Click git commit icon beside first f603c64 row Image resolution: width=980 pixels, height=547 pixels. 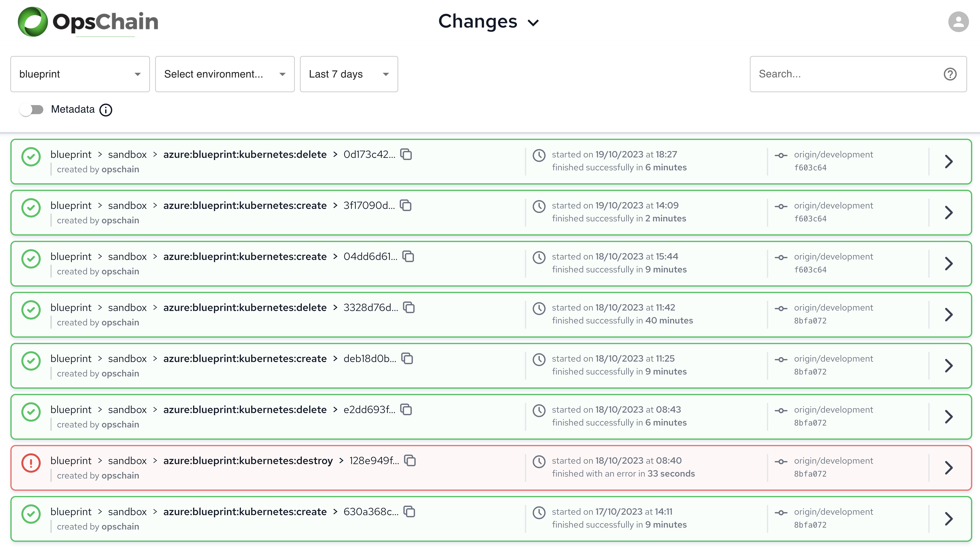(x=781, y=155)
